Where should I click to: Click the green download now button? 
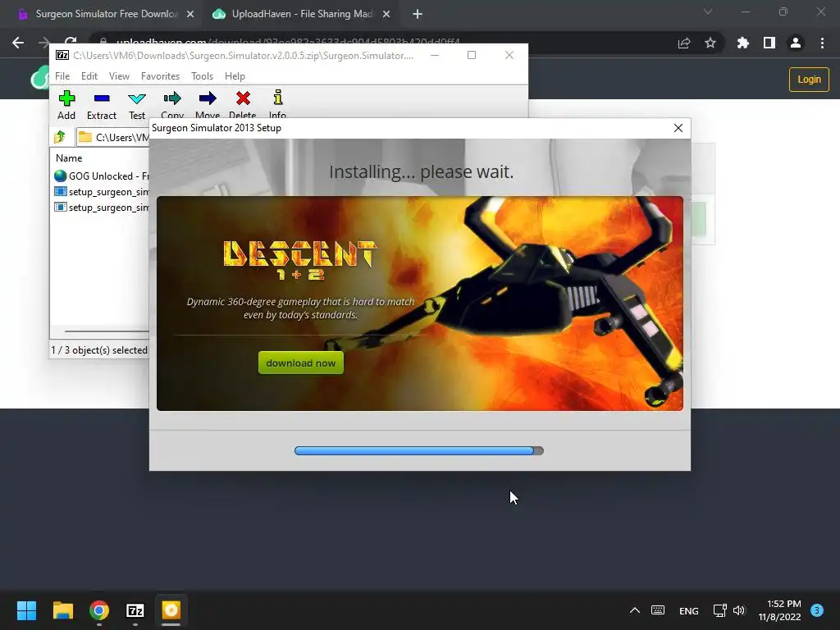point(300,363)
